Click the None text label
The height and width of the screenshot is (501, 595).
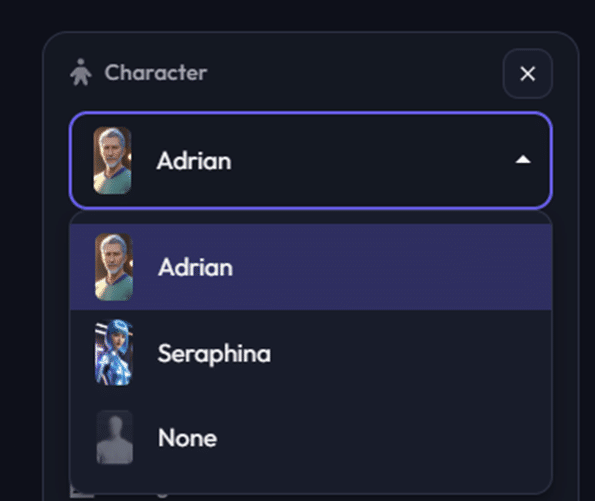coord(187,438)
